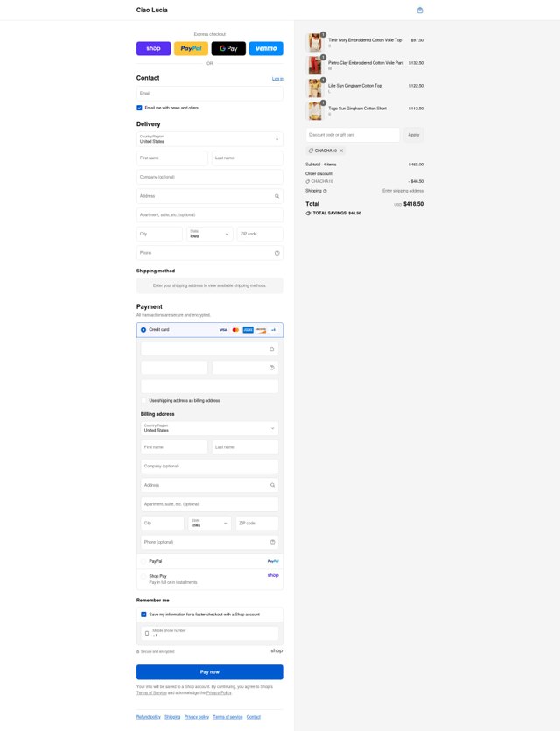
Task: Focus the Mobile phone number field
Action: (x=210, y=633)
